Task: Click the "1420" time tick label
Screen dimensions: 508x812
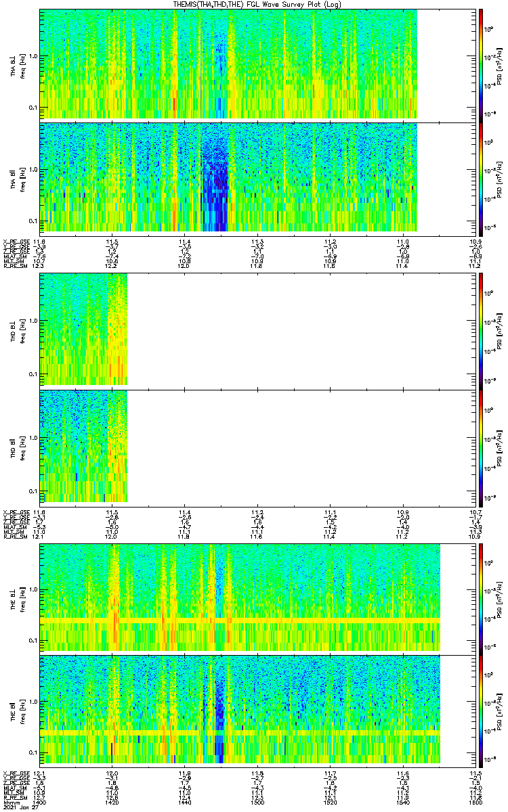Action: point(112,801)
